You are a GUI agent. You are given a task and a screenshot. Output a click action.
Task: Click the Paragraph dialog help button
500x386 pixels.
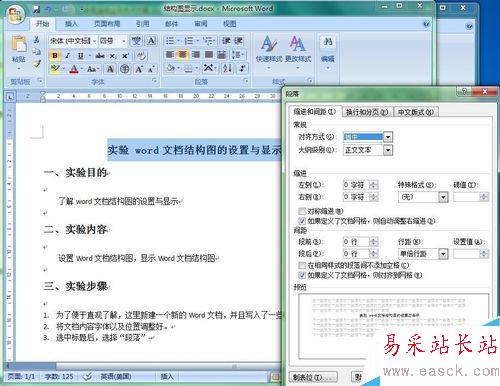[464, 91]
